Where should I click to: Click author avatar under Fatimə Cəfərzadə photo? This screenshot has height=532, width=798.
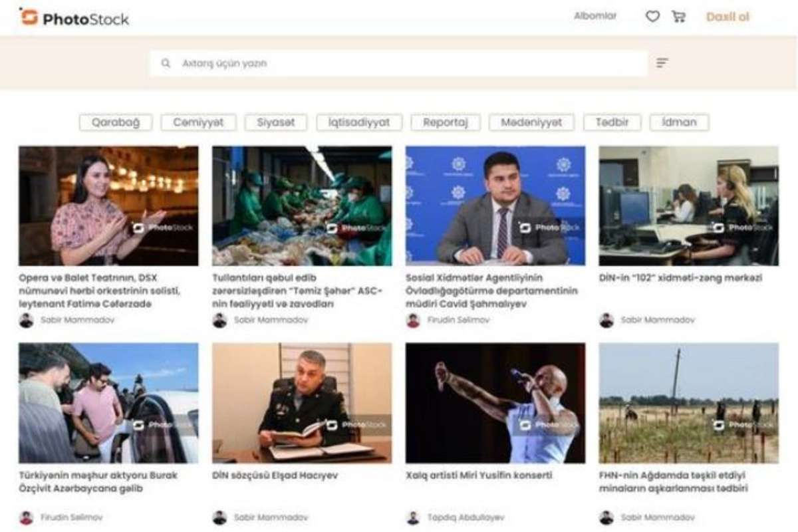(x=26, y=321)
